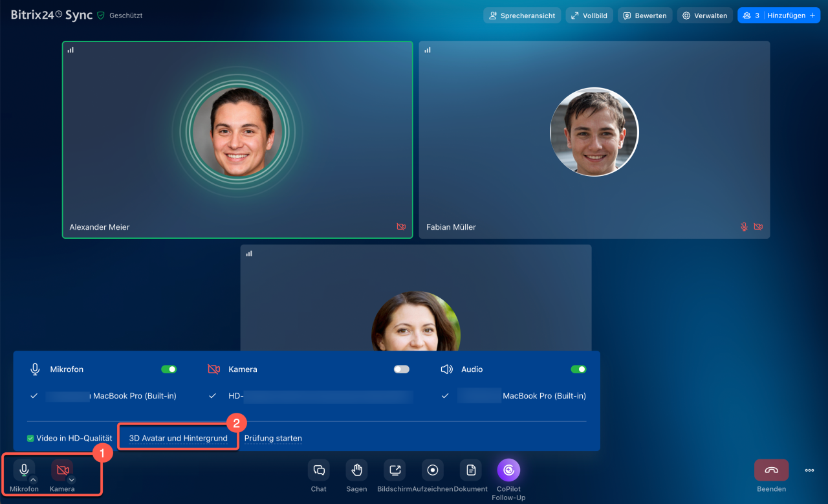Open 3D Avatar und Hintergrund
The height and width of the screenshot is (504, 828).
pos(179,438)
